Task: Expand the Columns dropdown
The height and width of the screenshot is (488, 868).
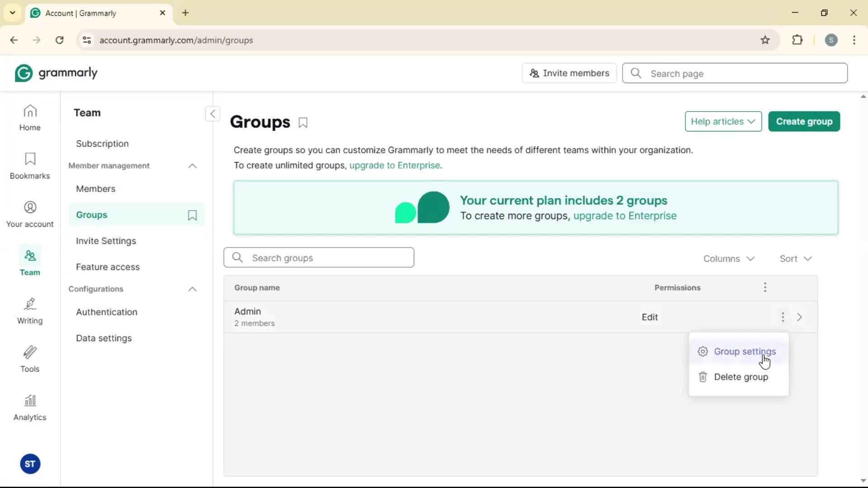Action: [729, 258]
